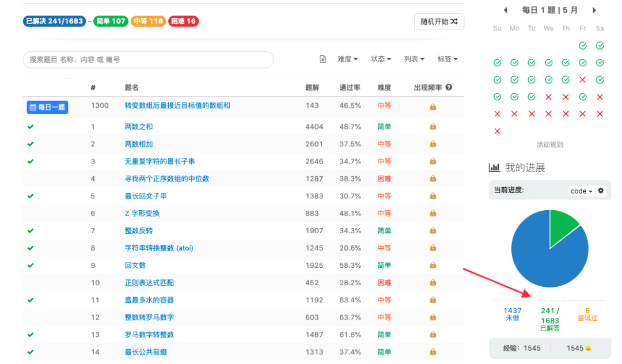
Task: Click the solved checkmark for 整数反转
Action: [x=31, y=231]
